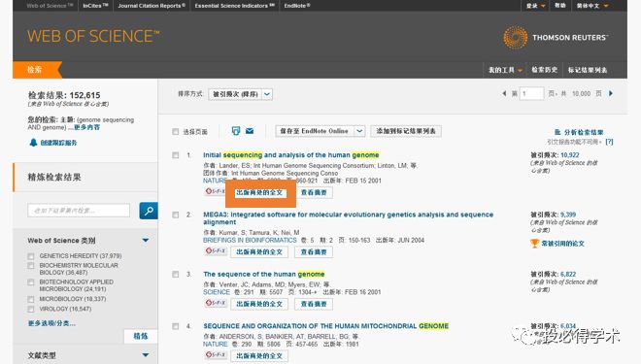
Task: Click the analyze search results chart icon
Action: (557, 132)
